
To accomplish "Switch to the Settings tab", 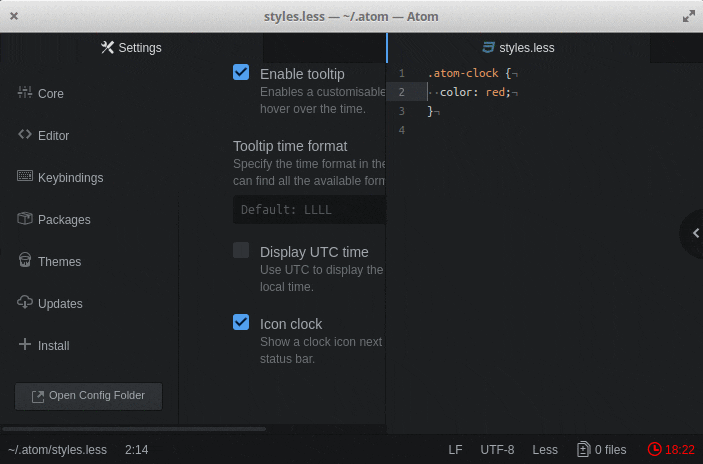I will [131, 48].
